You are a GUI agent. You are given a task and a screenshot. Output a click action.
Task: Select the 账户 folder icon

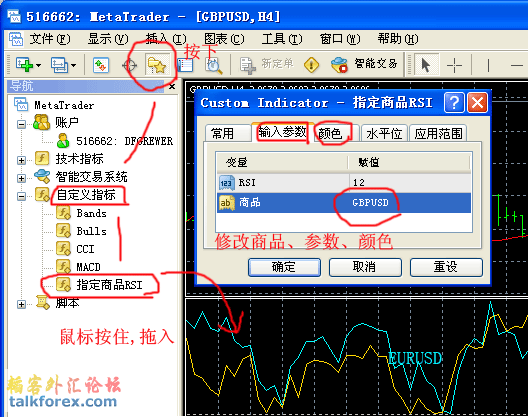41,122
